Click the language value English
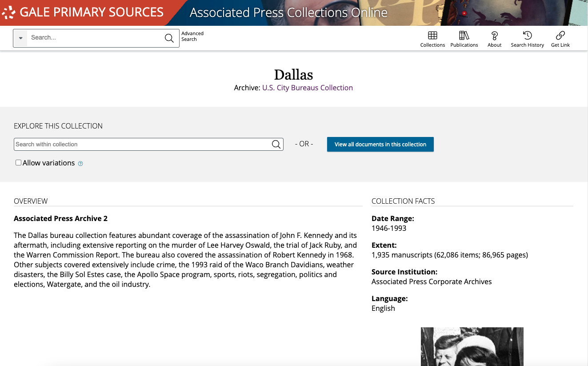This screenshot has height=366, width=588. (383, 308)
